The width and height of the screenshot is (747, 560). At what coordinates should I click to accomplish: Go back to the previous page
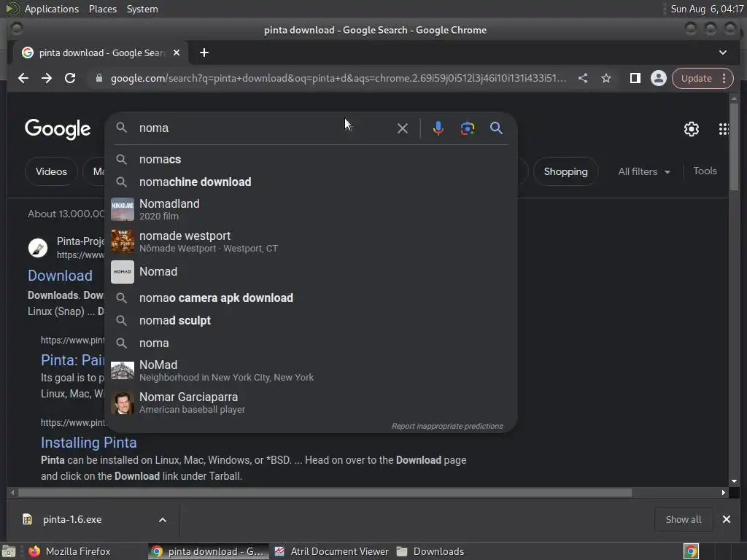[23, 78]
